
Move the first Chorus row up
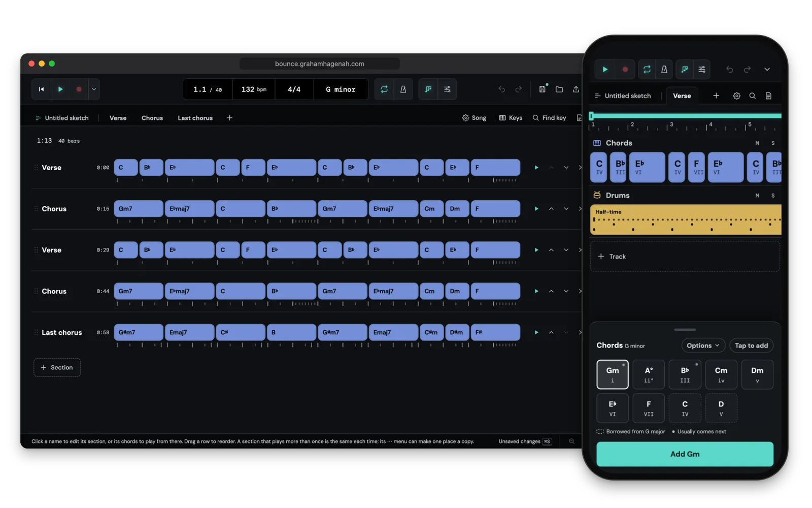click(x=551, y=209)
